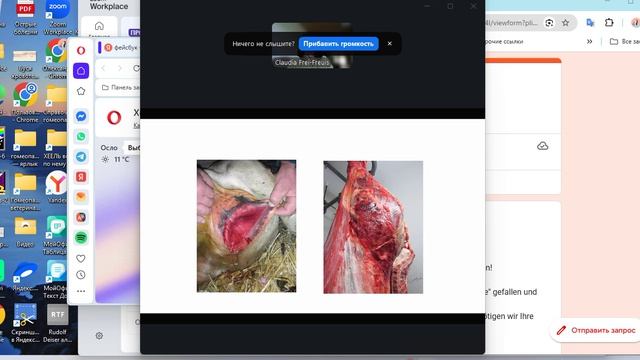Click the Google Translate icon in Chrome's toolbar
This screenshot has height=360, width=640.
pyautogui.click(x=590, y=23)
